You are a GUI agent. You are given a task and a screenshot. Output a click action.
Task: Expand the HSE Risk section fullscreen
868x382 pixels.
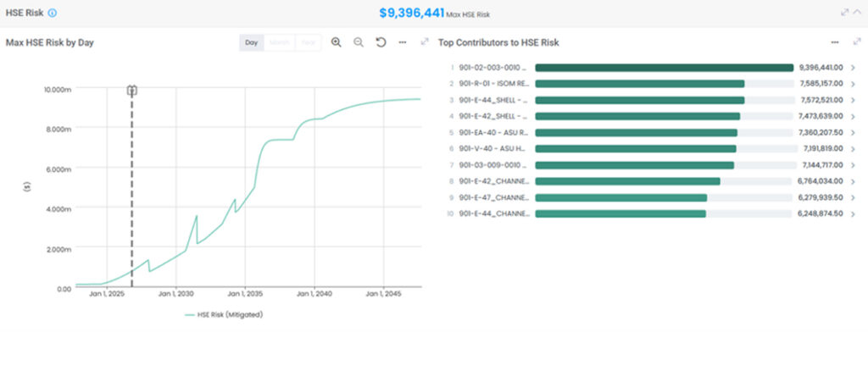845,12
